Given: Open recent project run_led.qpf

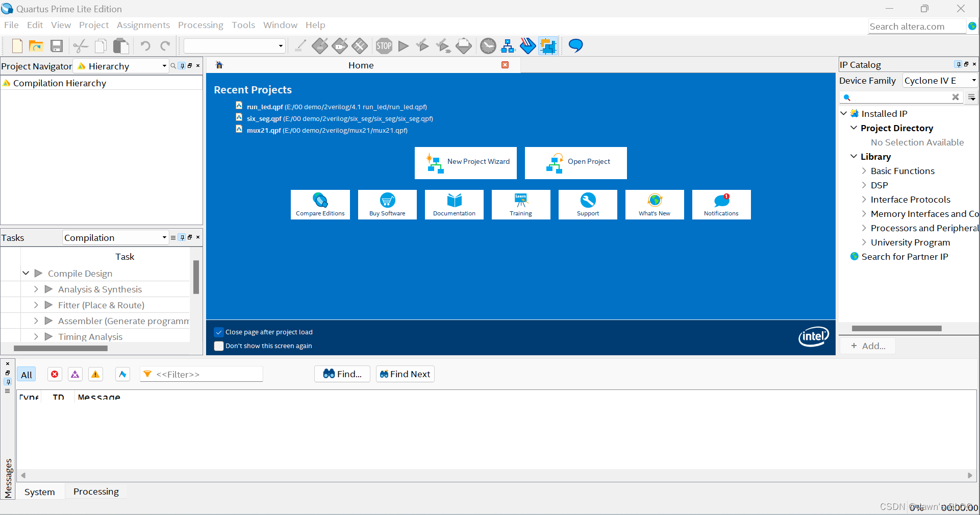Looking at the screenshot, I should (337, 107).
